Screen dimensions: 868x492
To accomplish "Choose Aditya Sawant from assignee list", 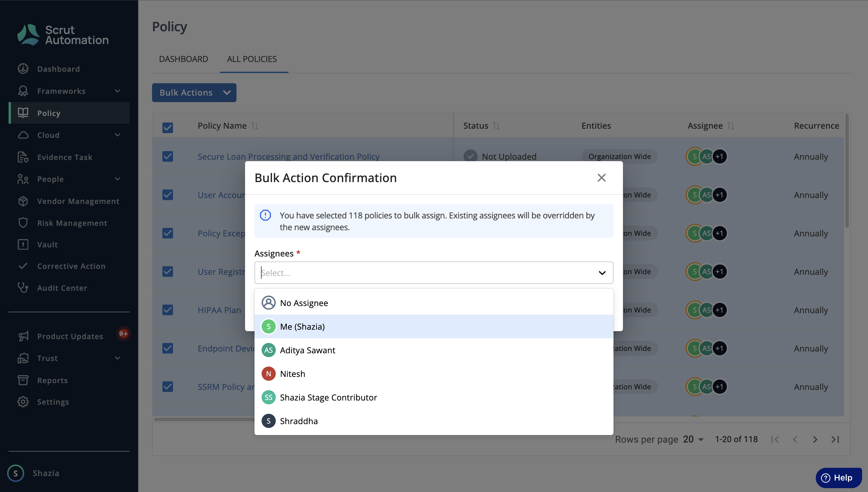I will click(434, 350).
